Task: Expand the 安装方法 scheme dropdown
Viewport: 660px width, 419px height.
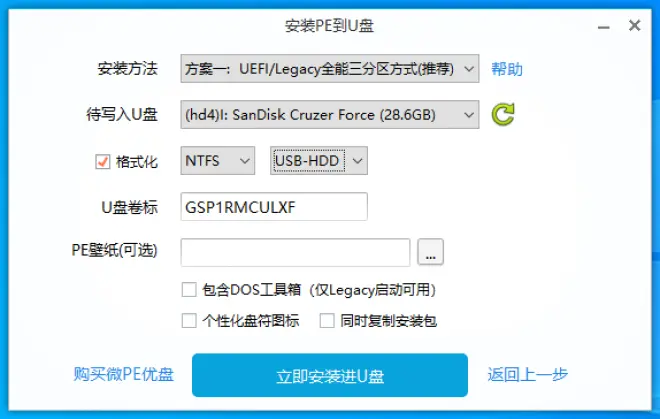Action: point(330,68)
